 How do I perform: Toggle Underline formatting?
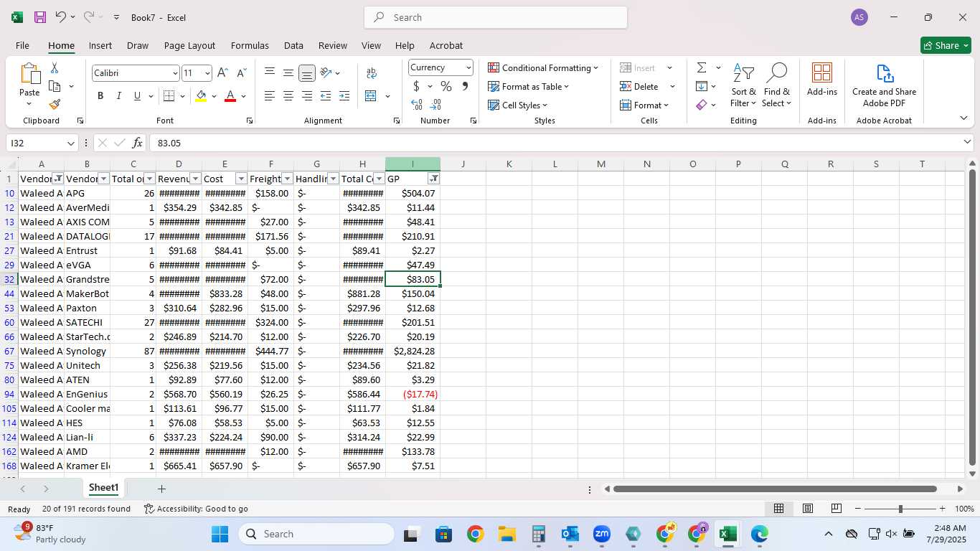pos(137,95)
